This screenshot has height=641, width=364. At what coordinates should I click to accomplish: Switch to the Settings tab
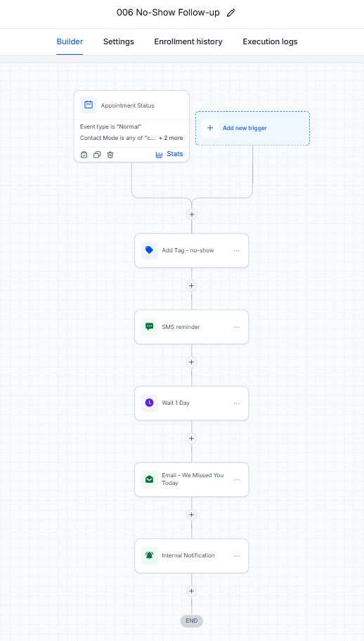119,41
